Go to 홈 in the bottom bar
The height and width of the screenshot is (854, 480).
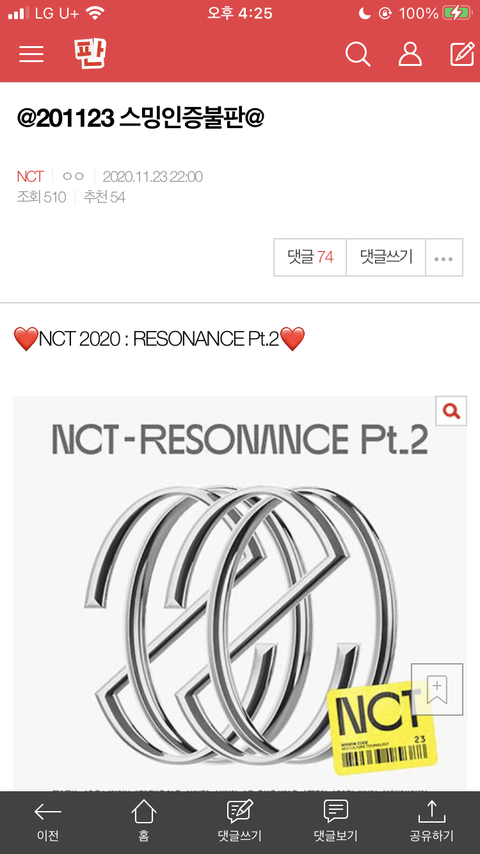click(x=144, y=822)
